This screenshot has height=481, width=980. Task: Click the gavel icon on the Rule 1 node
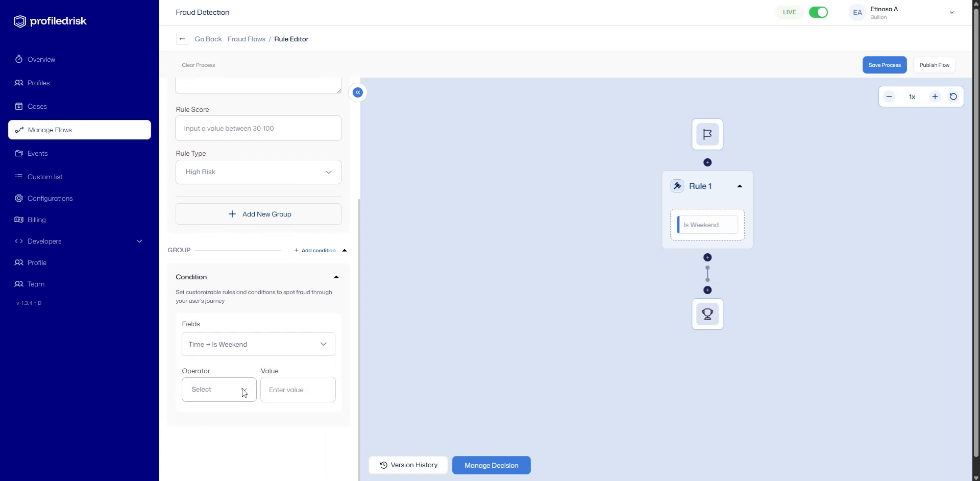[677, 185]
